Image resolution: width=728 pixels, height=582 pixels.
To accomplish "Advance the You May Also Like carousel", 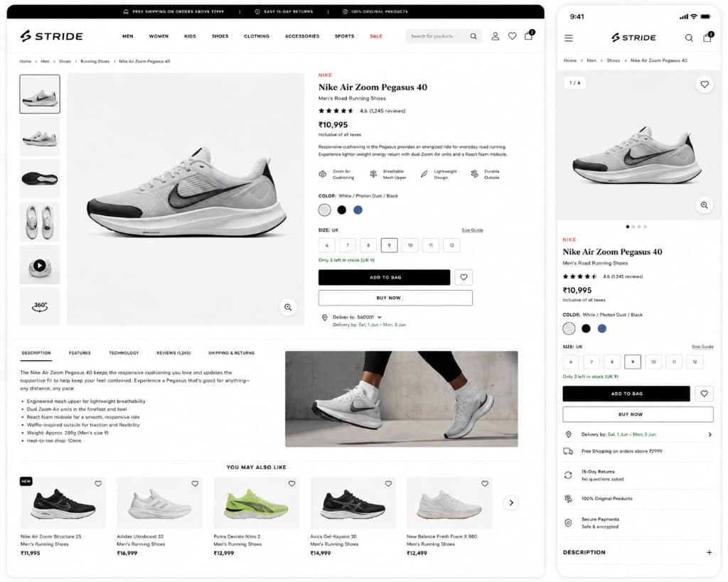I will [510, 502].
